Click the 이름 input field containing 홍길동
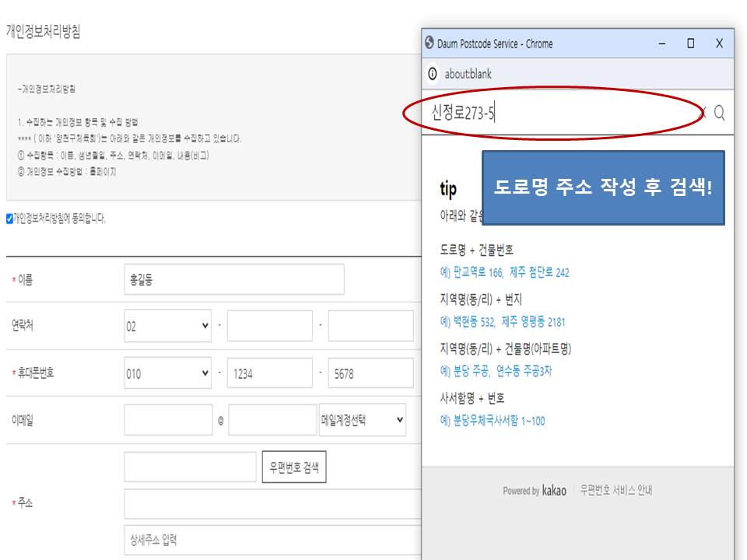The width and height of the screenshot is (747, 560). [234, 279]
